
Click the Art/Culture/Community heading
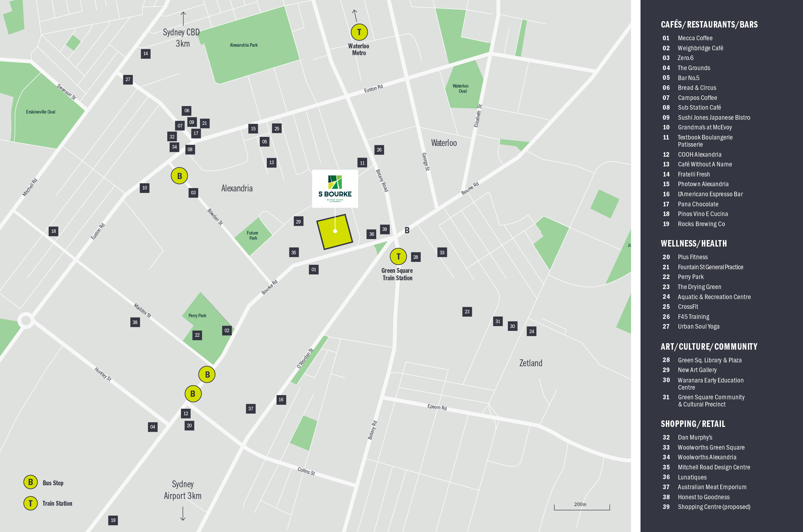pos(709,346)
